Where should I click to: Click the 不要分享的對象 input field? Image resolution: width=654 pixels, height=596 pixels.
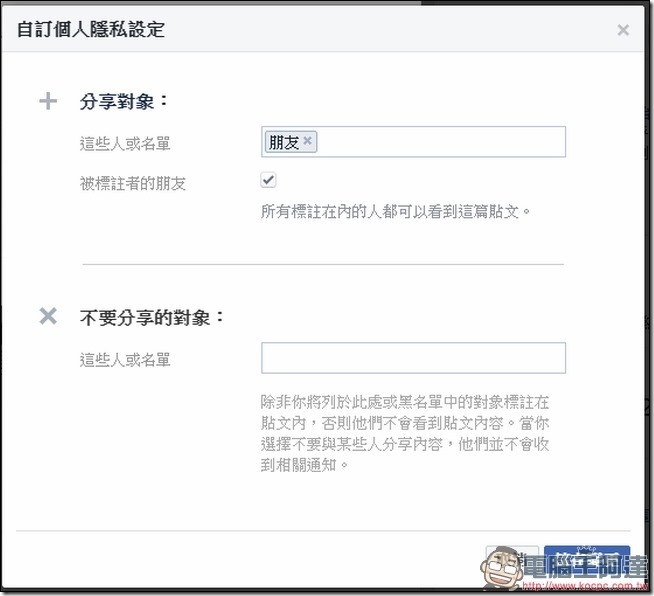(413, 358)
